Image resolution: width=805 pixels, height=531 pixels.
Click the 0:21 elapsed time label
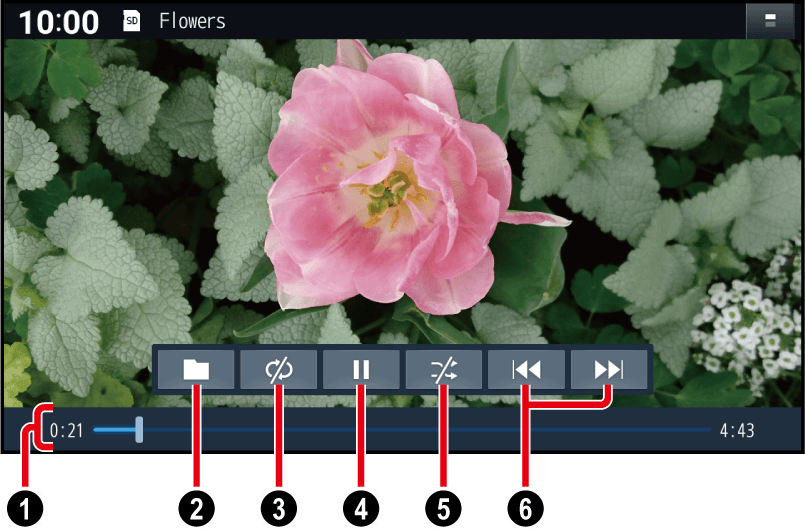[x=66, y=430]
